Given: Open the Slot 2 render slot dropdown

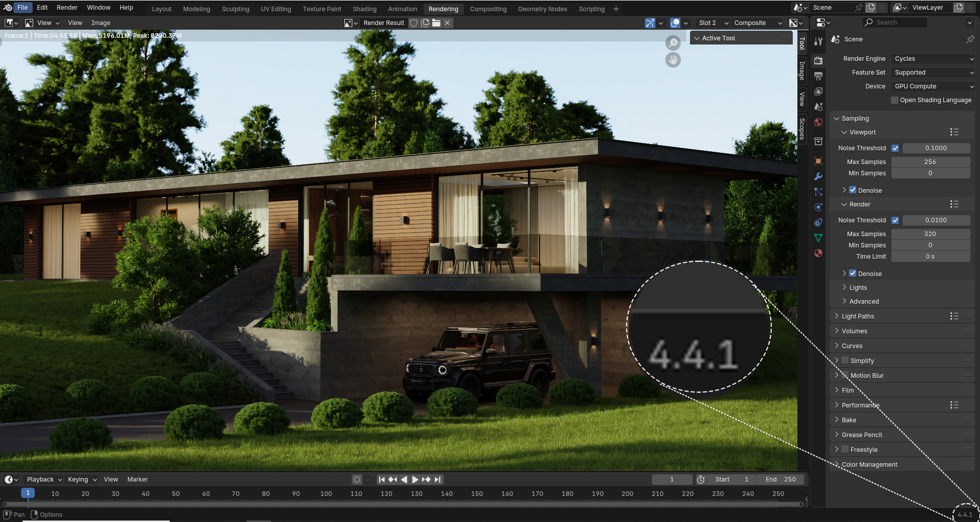Looking at the screenshot, I should (x=712, y=23).
